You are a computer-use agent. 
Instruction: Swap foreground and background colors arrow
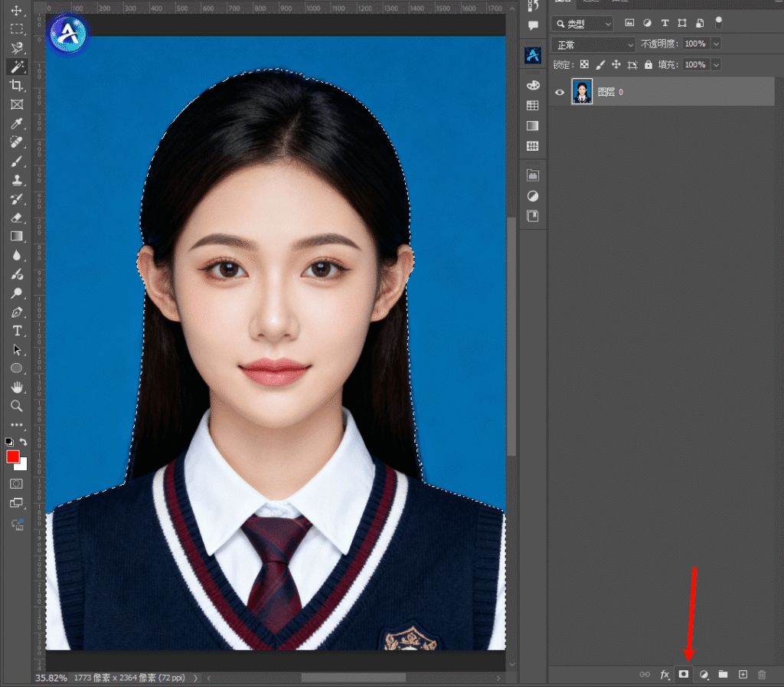pos(24,443)
